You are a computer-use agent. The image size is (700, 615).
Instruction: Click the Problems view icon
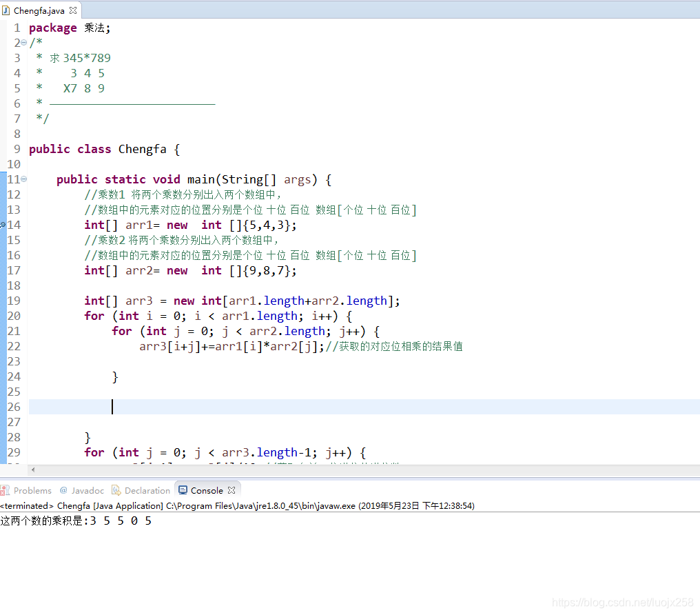(5, 490)
